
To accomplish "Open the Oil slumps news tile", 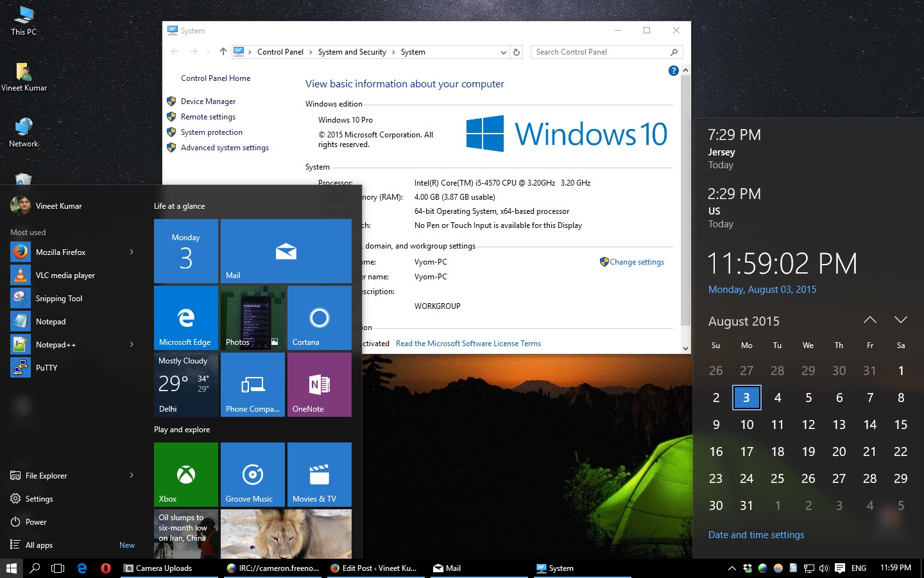I will (186, 534).
